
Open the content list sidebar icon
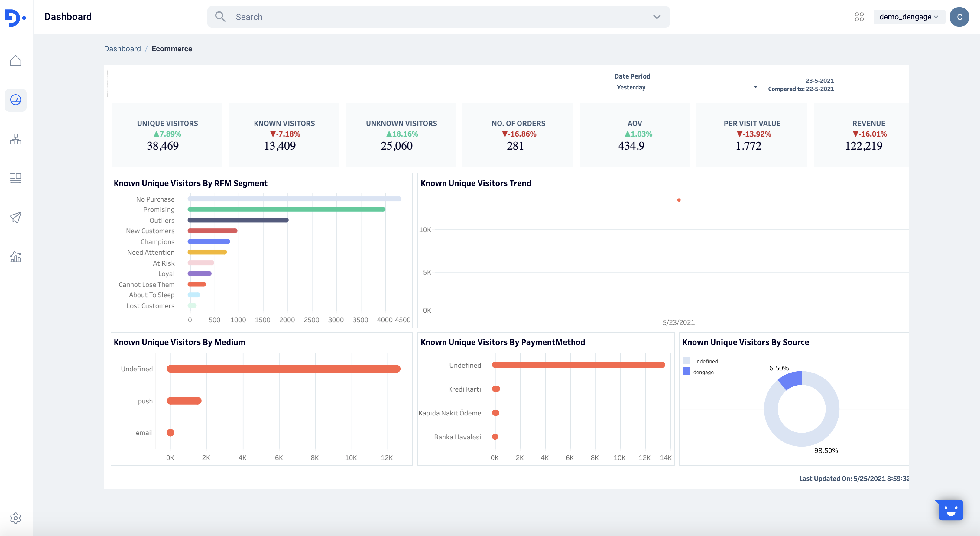tap(16, 178)
